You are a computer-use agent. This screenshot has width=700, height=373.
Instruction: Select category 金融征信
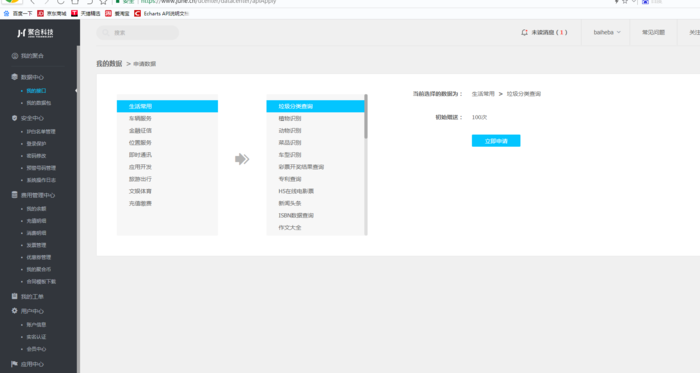167,130
